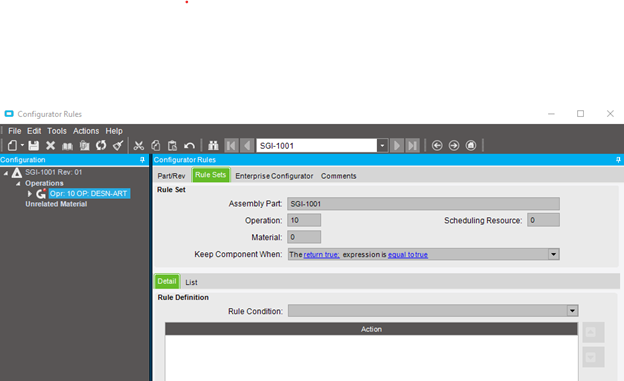Switch to the List tab

[191, 282]
